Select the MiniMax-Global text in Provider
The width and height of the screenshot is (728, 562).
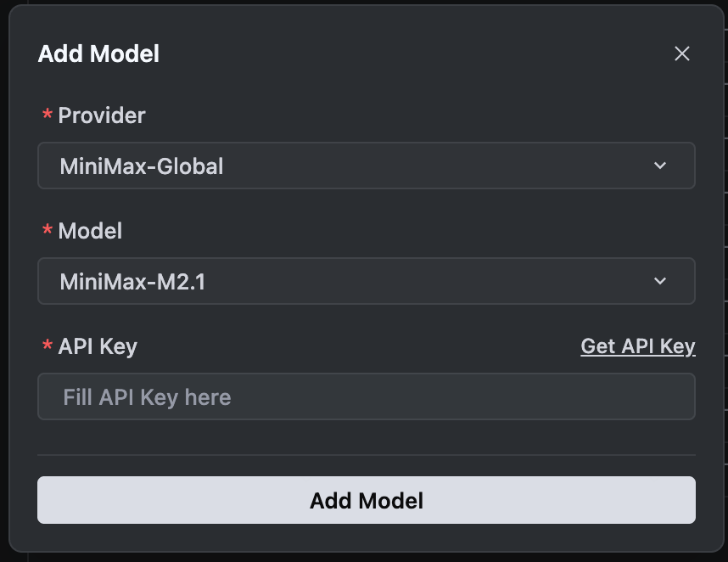tap(142, 166)
